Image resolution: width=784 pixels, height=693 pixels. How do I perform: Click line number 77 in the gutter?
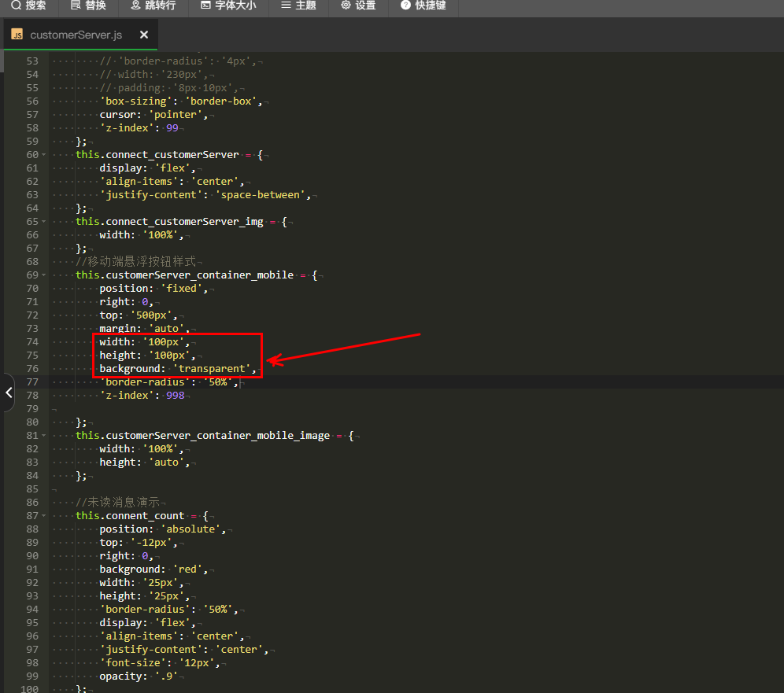coord(31,382)
